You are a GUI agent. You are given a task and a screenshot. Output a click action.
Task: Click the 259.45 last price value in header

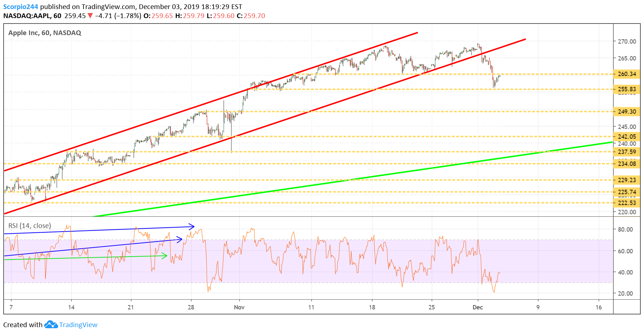point(75,16)
